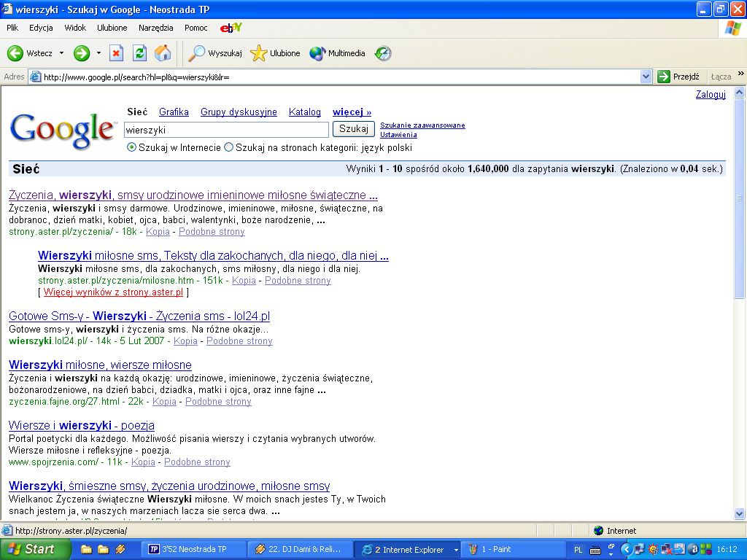The width and height of the screenshot is (747, 560).
Task: Click the Multimedia toolbar icon
Action: tap(337, 53)
